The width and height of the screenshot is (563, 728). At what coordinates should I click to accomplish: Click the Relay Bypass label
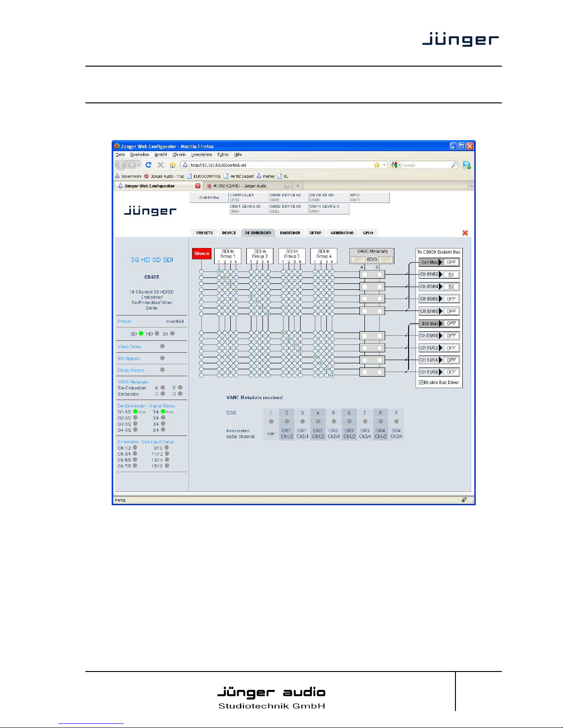click(131, 370)
